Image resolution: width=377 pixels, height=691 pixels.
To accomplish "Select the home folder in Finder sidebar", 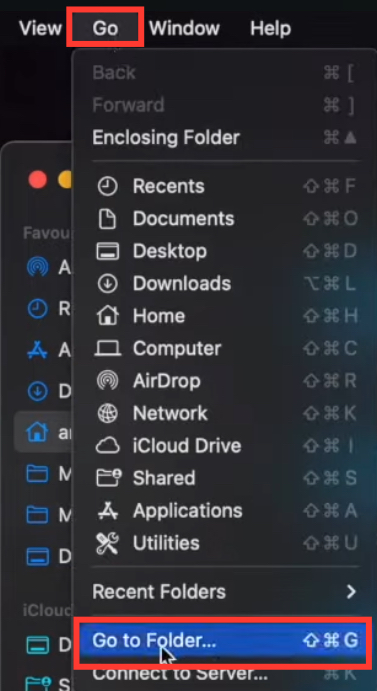I will pyautogui.click(x=43, y=433).
